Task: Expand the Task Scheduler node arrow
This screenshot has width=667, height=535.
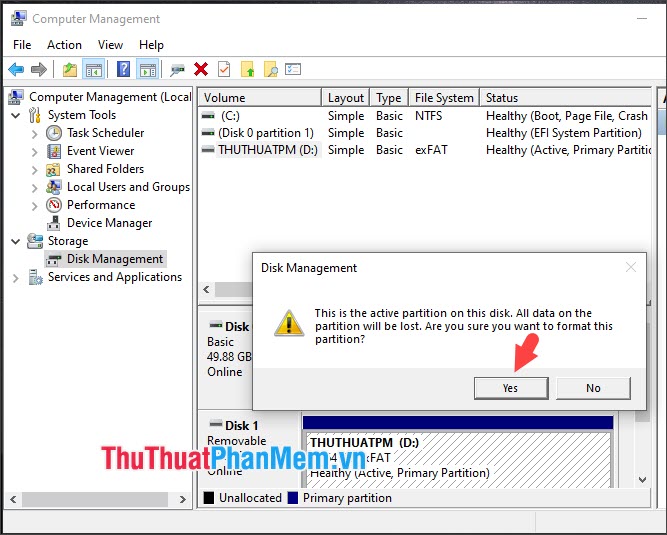Action: [35, 133]
